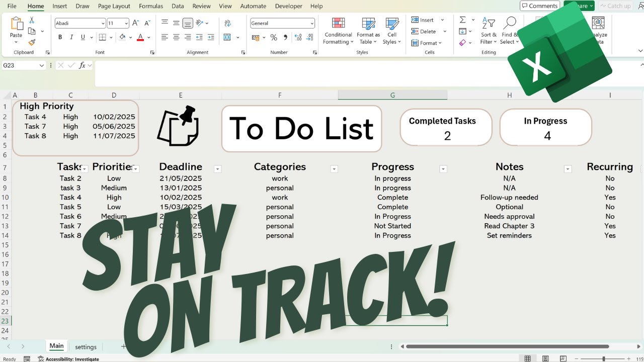
Task: Click the AutoSum sigma icon
Action: pyautogui.click(x=462, y=20)
